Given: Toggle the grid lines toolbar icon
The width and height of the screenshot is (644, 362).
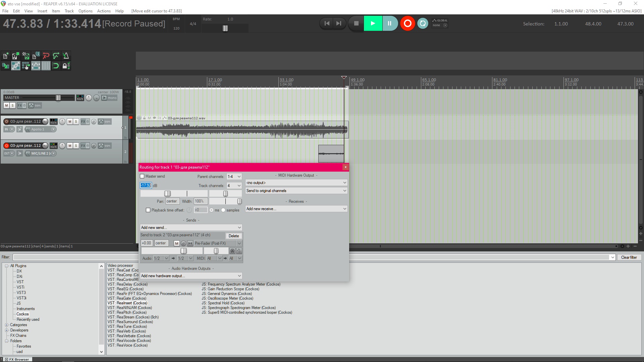Looking at the screenshot, I should tap(46, 66).
